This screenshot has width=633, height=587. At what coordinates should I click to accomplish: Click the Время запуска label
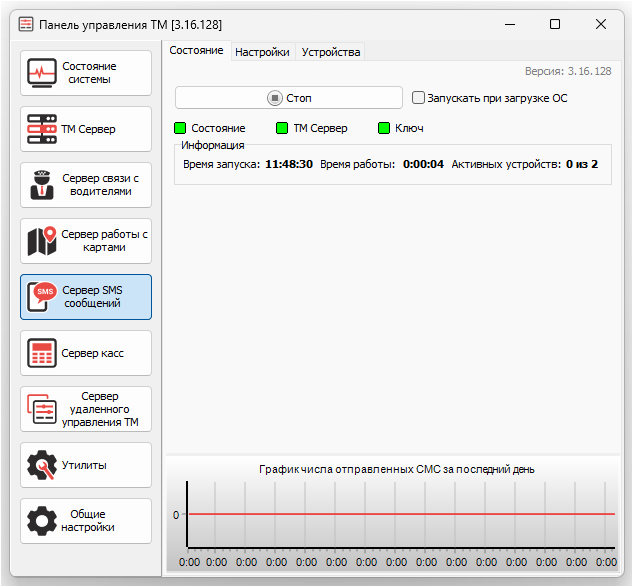(x=222, y=164)
